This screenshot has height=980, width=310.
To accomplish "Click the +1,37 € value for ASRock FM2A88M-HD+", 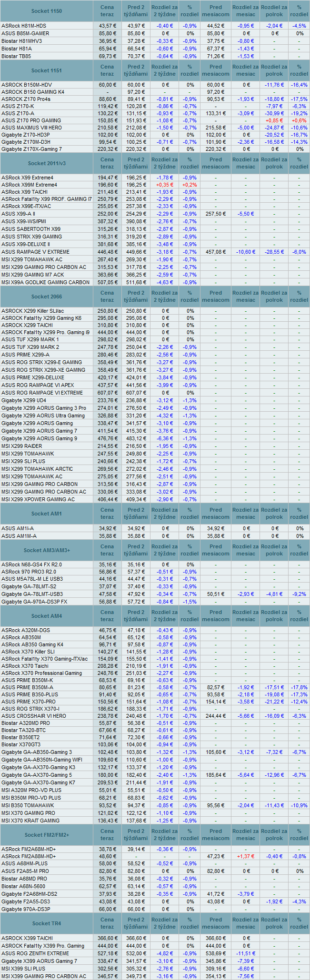I will (246, 856).
